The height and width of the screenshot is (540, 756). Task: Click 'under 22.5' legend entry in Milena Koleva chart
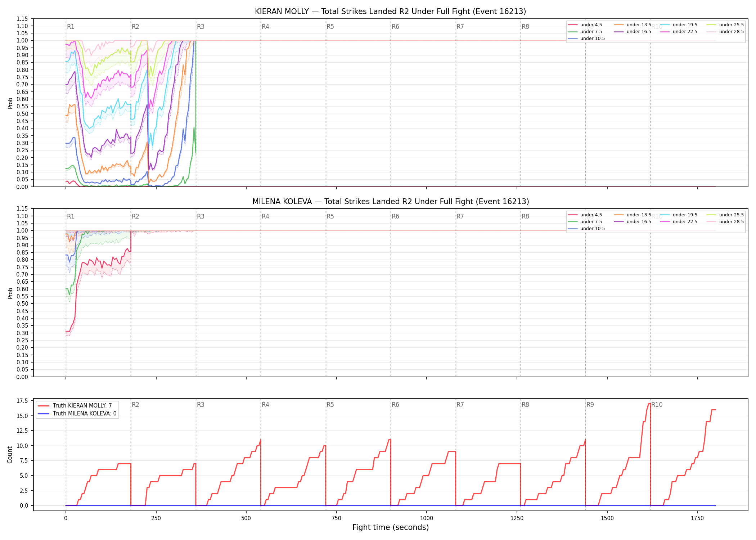(679, 222)
